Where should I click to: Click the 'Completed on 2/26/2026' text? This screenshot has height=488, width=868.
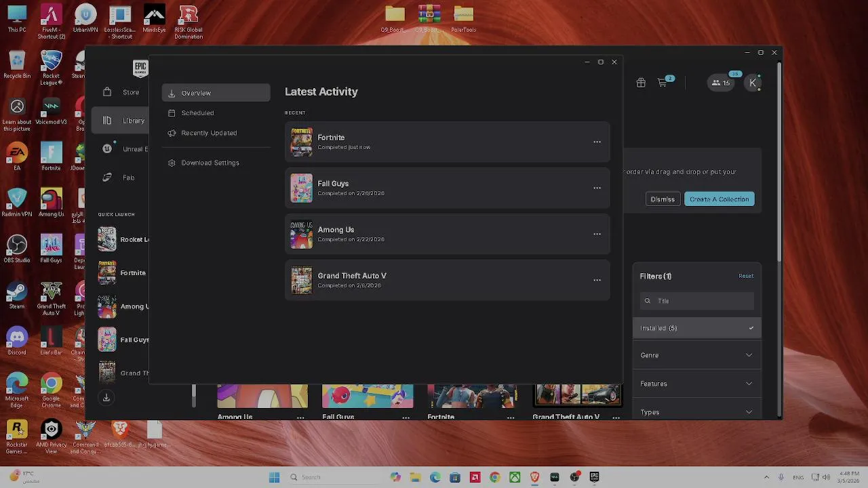pos(351,193)
